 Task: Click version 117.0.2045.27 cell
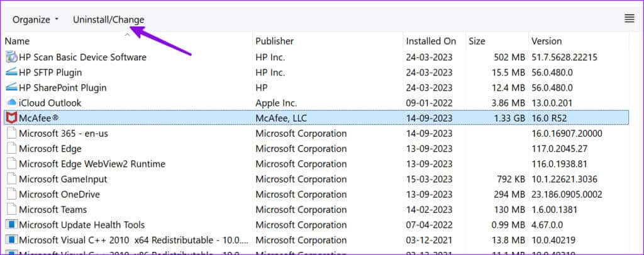559,149
